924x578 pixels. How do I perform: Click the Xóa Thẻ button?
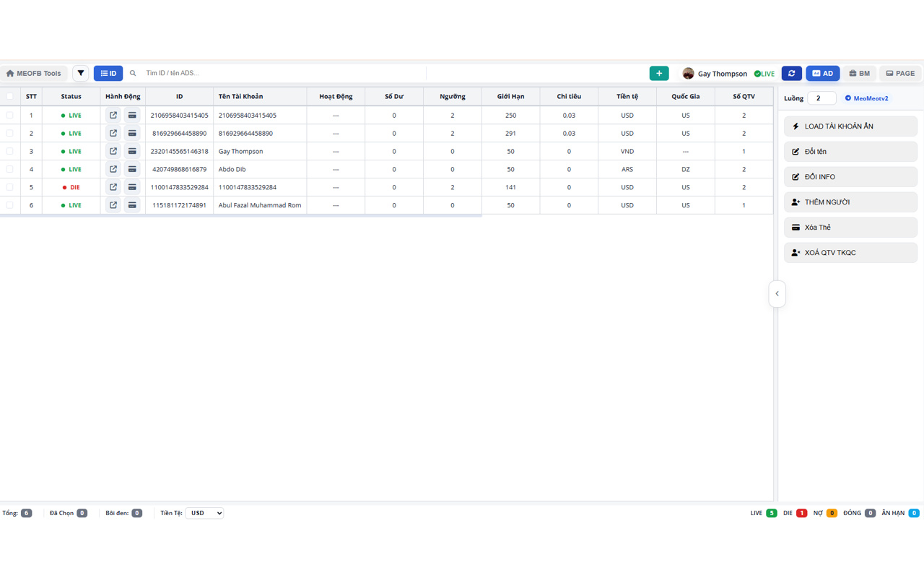coord(850,227)
